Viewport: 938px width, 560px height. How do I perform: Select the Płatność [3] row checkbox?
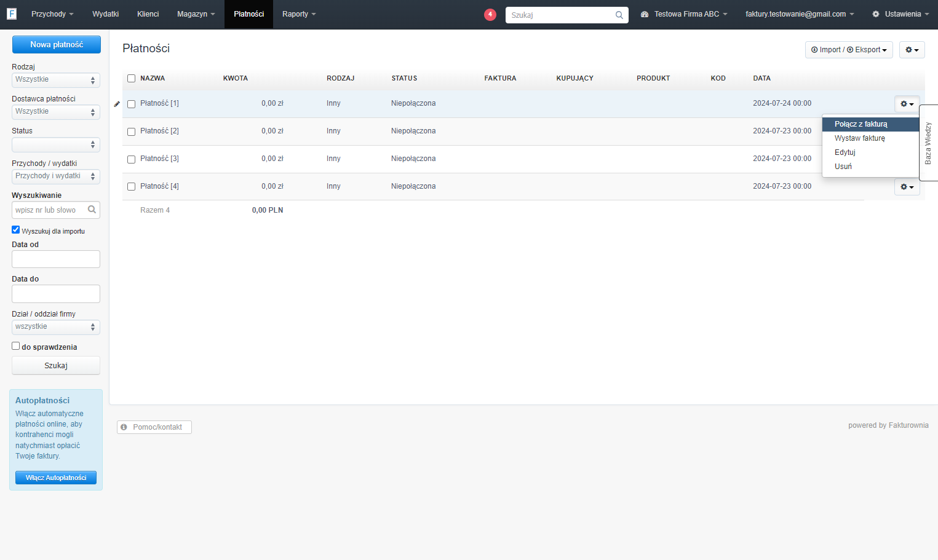point(131,159)
